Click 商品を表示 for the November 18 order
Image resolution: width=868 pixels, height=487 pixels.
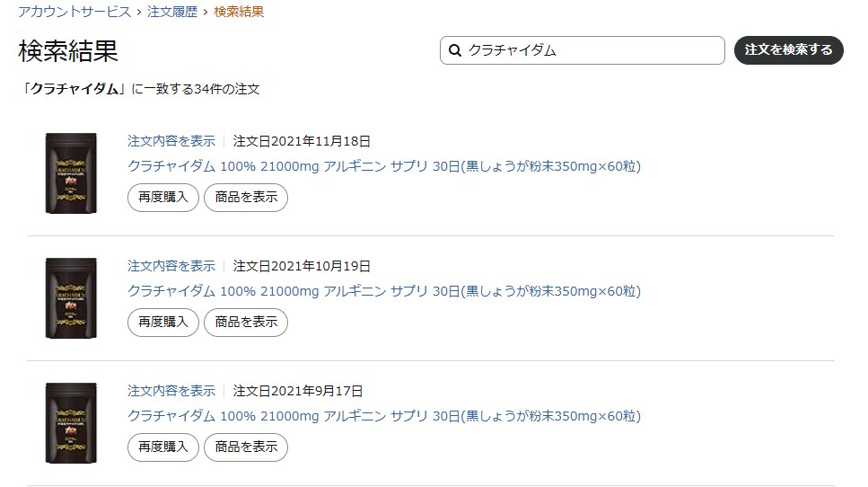tap(246, 198)
